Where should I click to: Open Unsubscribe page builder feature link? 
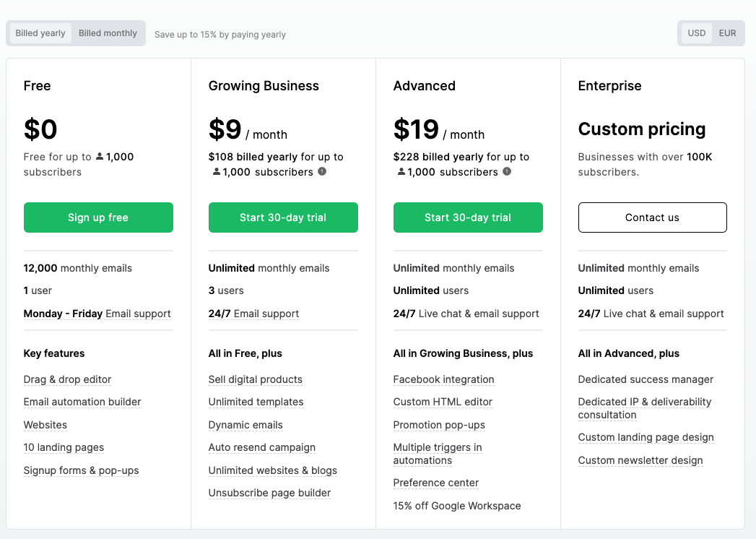pos(269,493)
